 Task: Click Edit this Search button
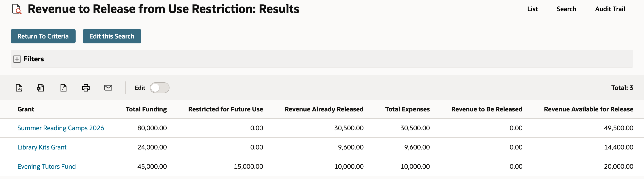pyautogui.click(x=112, y=36)
